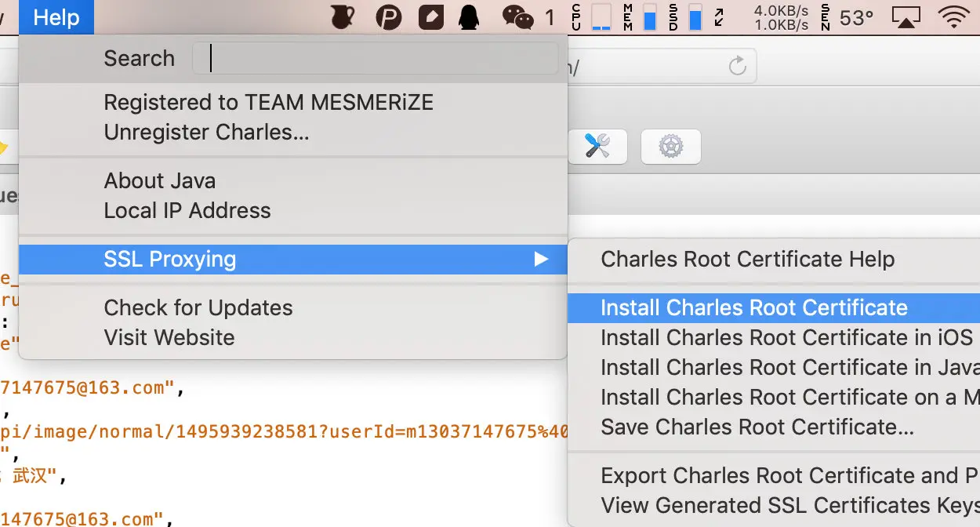Screen dimensions: 980x527
Task: Click the 7147675@163.com" JSON value
Action: click(x=87, y=387)
